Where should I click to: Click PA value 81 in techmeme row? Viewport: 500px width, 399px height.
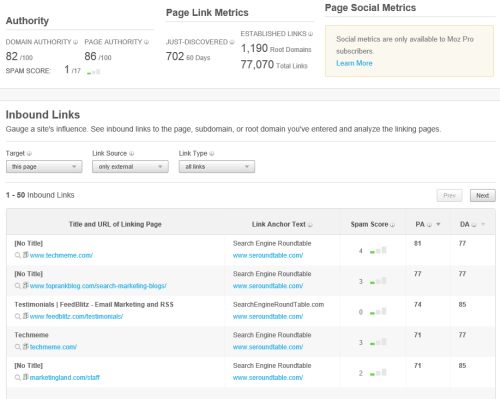click(x=418, y=244)
